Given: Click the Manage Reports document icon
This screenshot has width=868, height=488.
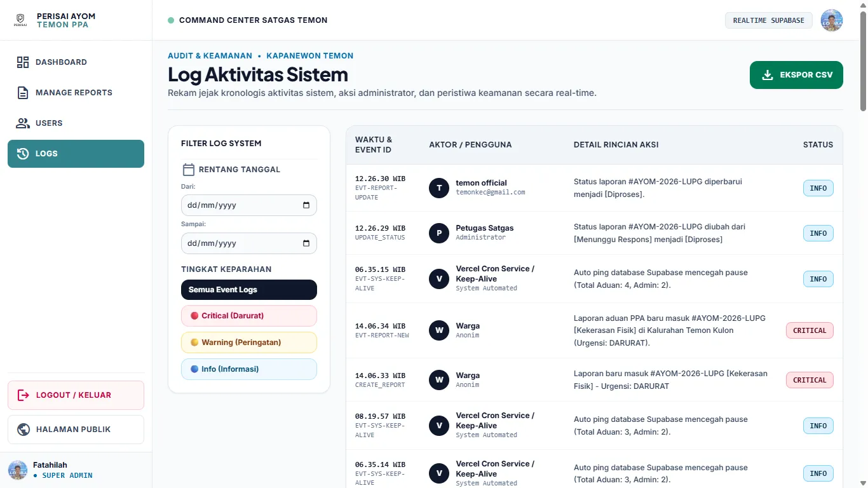Looking at the screenshot, I should point(23,93).
